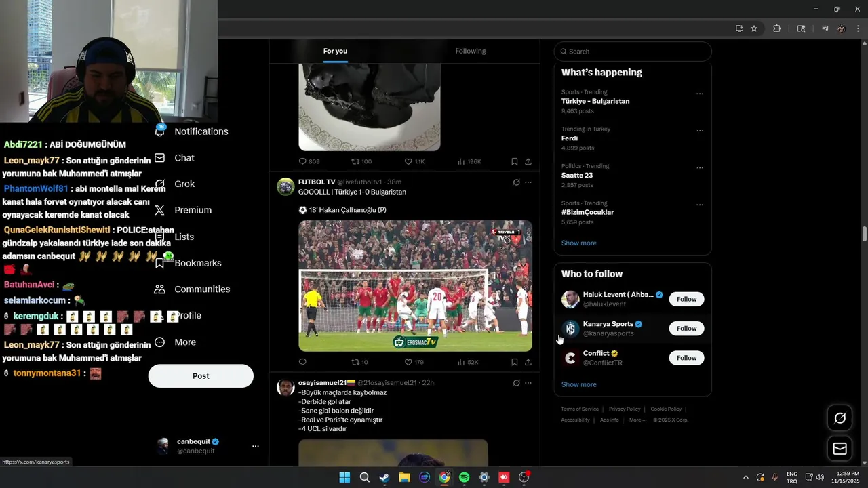Follow Conflict account
868x488 pixels.
pyautogui.click(x=686, y=358)
